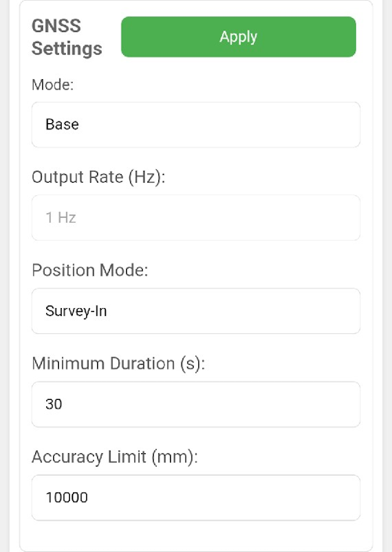Edit survey-in accuracy limit in millimeters
Screen dimensions: 392x552
(196, 497)
